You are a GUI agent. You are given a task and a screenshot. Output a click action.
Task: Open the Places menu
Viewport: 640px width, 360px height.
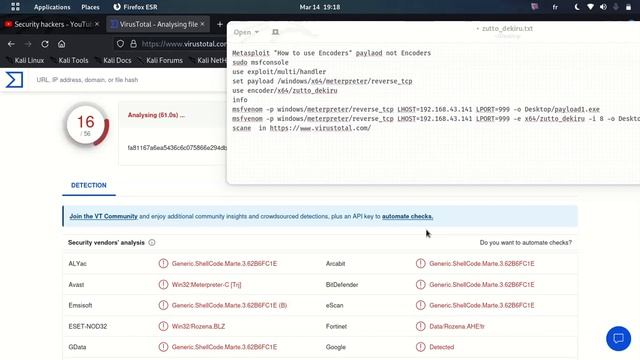[x=90, y=7]
